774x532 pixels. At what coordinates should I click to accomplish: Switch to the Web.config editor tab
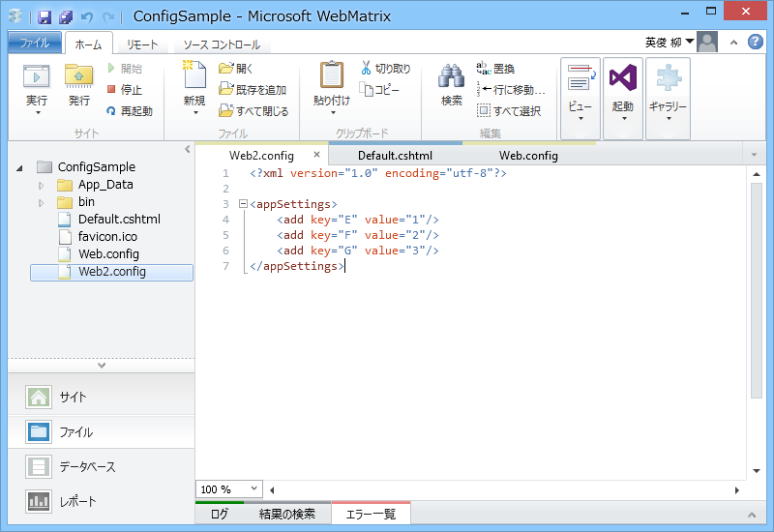click(x=528, y=156)
